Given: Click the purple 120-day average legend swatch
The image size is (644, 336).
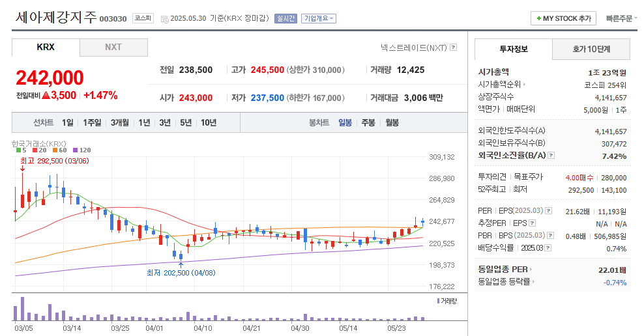Looking at the screenshot, I should (x=75, y=150).
